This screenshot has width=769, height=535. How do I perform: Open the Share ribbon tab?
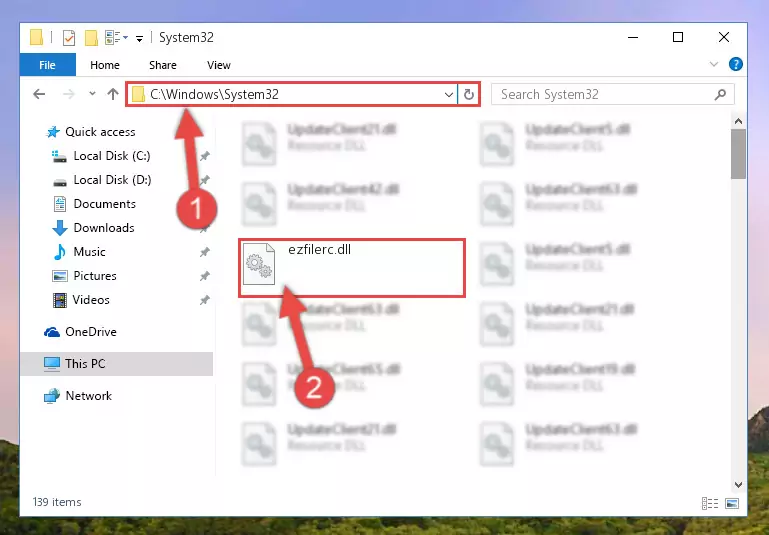tap(163, 65)
